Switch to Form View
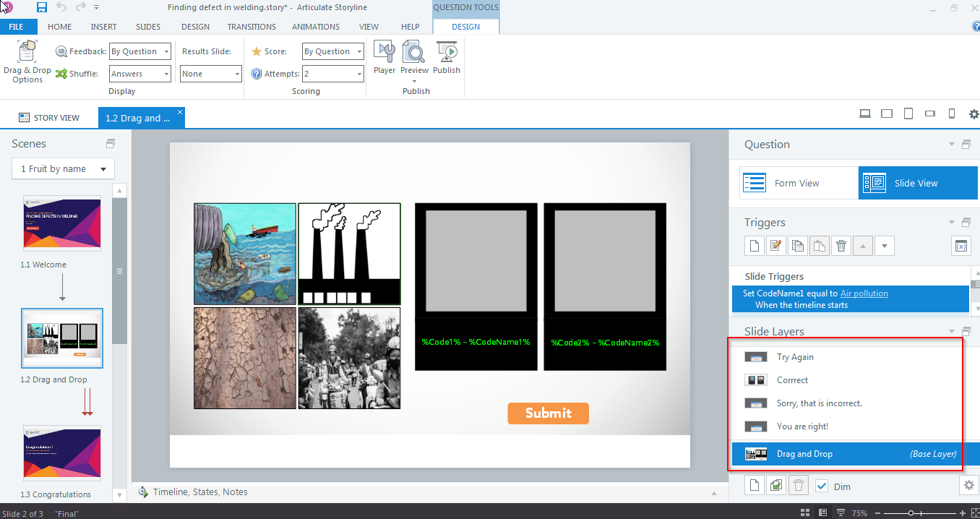 (x=798, y=183)
